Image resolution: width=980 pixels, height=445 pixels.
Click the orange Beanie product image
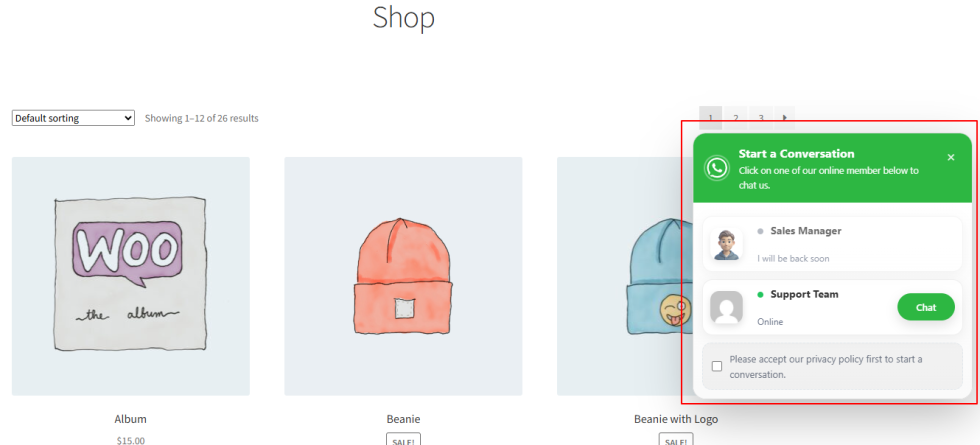click(403, 276)
